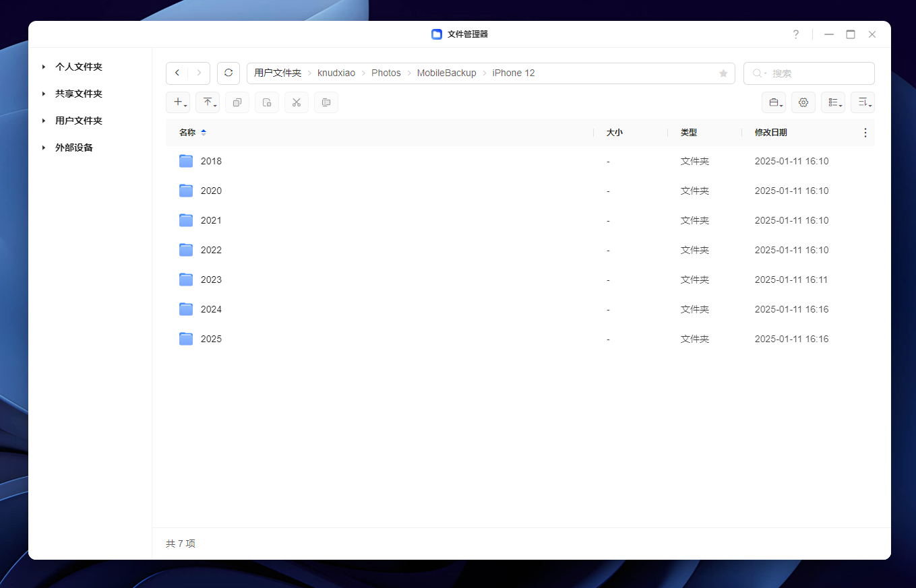Click the search magnifier dropdown icon
Screen dimensions: 916x588
[x=759, y=73]
